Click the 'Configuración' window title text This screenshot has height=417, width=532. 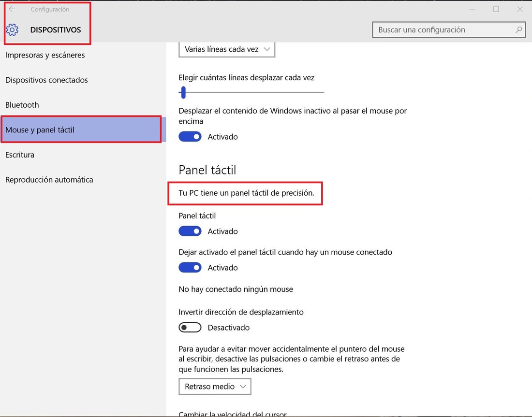(50, 9)
